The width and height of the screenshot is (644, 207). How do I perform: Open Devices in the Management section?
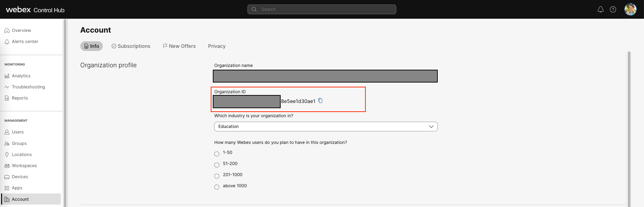point(20,177)
